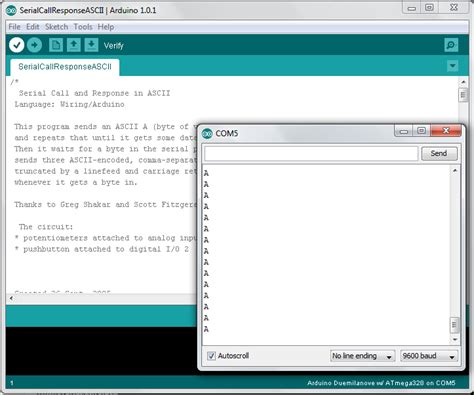This screenshot has width=474, height=395.
Task: Toggle the Autoscroll checkbox
Action: [x=211, y=356]
